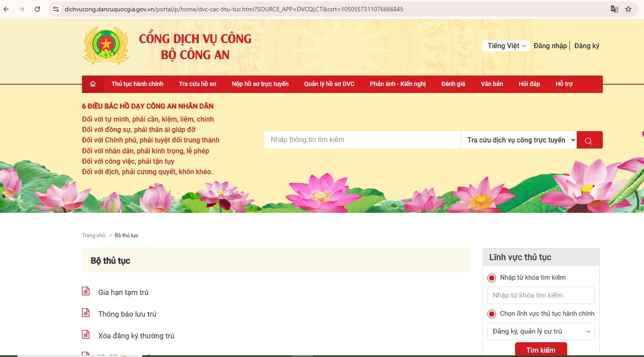644x357 pixels.
Task: Click the document icon beside Thông báo lưu trú
Action: pos(86,313)
